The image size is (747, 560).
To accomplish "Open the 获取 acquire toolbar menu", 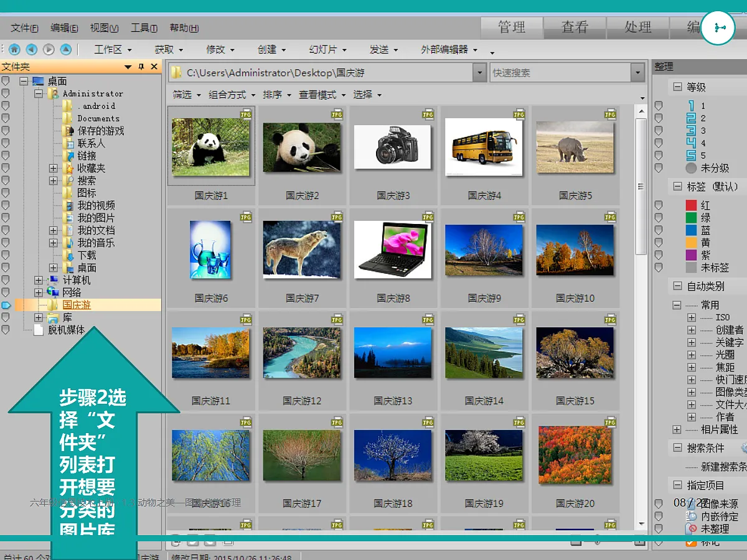I will (x=169, y=49).
